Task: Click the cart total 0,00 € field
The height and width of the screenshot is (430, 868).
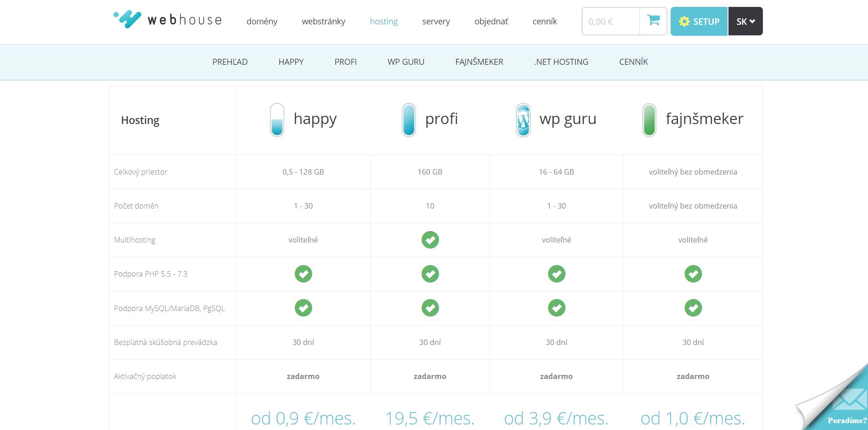Action: [x=610, y=21]
